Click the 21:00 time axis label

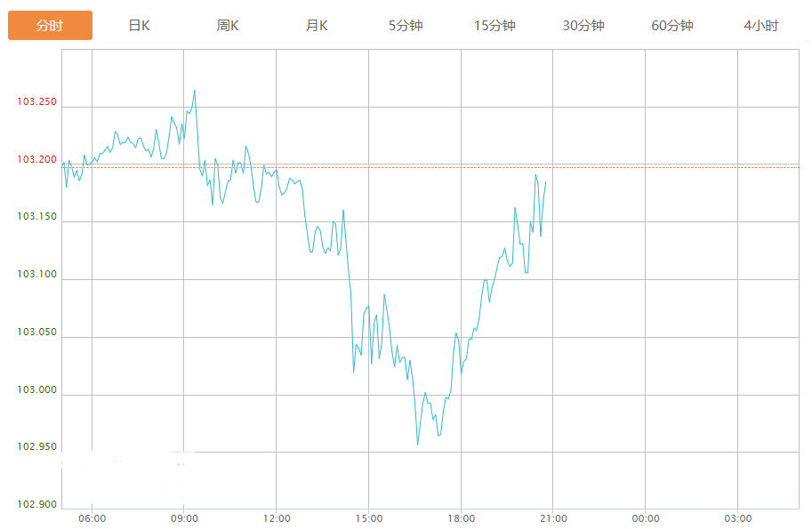tap(552, 519)
